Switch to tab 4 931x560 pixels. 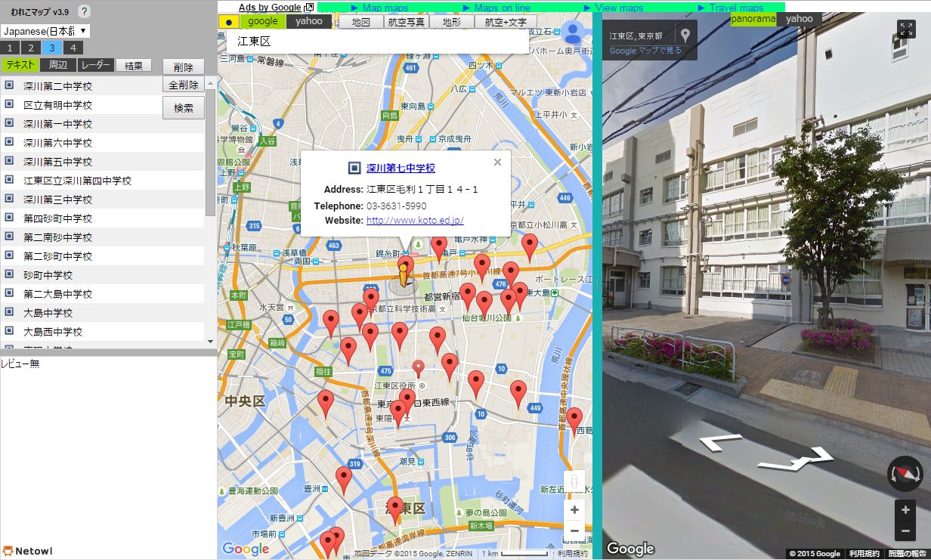(x=73, y=48)
